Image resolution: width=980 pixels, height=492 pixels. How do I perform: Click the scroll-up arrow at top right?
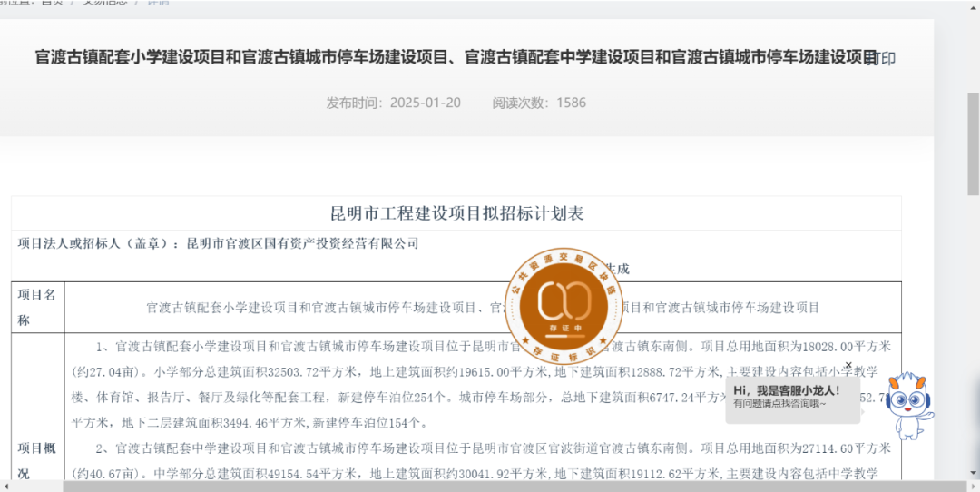tap(973, 5)
